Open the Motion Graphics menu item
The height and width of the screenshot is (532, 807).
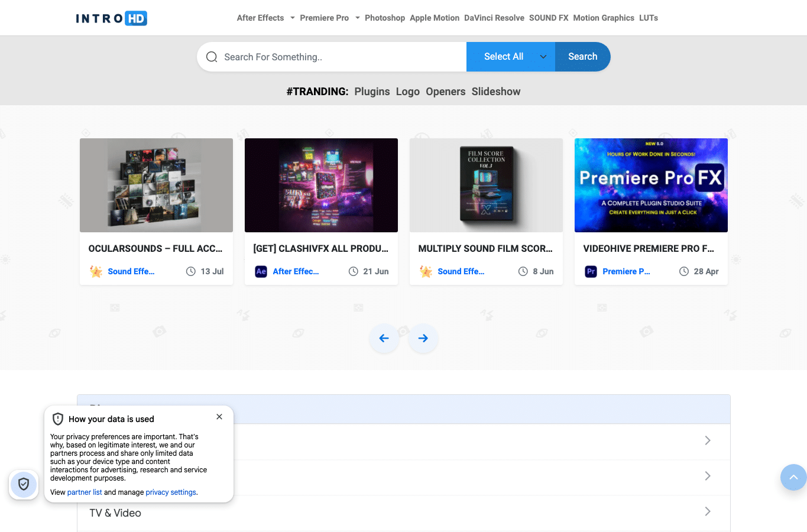point(604,18)
